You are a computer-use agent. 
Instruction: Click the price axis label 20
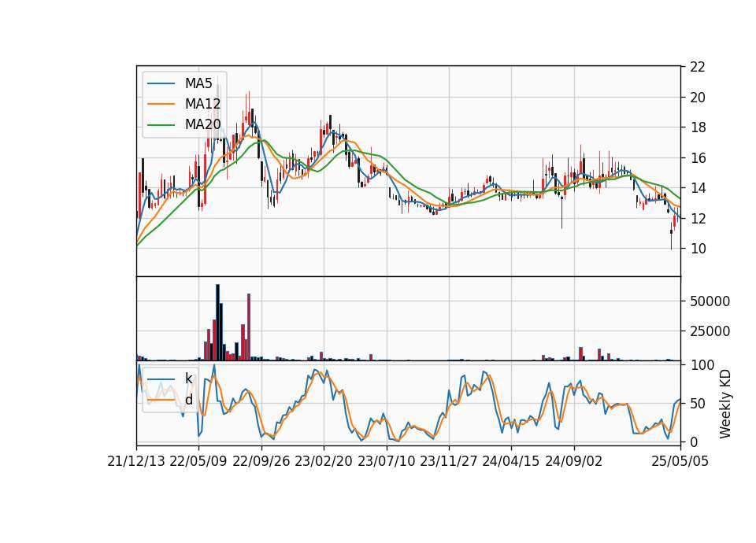[x=698, y=98]
